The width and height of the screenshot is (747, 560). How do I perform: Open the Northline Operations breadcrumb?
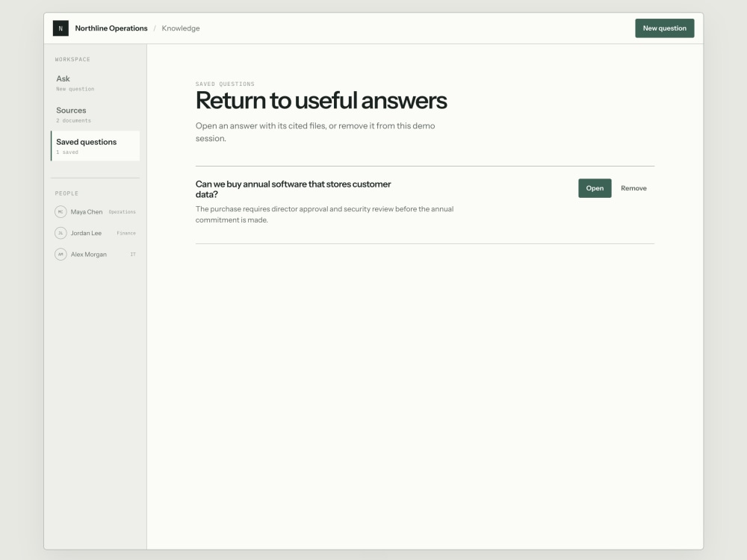[x=111, y=28]
